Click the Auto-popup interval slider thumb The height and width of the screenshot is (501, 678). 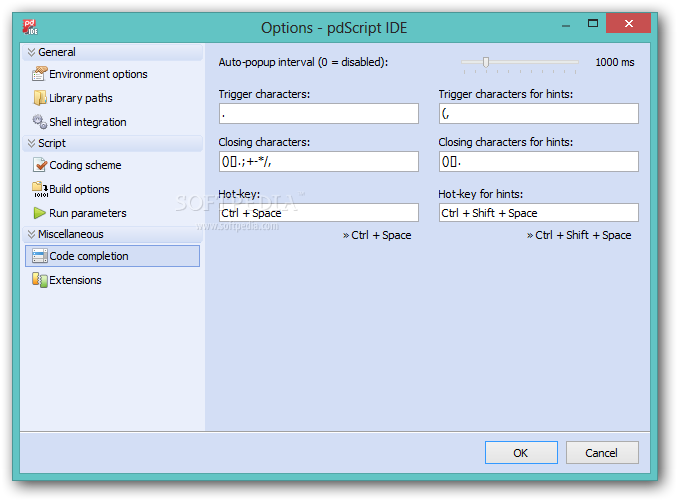[x=486, y=62]
